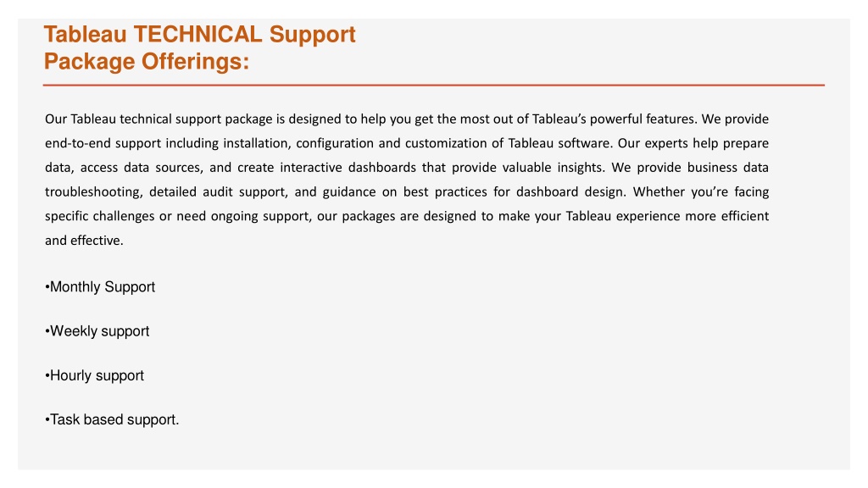Click the "Tableau TECHNICAL Support" title line
Image resolution: width=868 pixels, height=488 pixels.
click(x=199, y=34)
